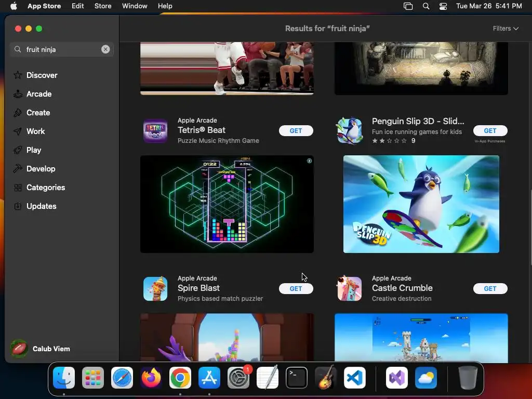The width and height of the screenshot is (532, 399).
Task: Open the Trash in the Dock
Action: (468, 378)
